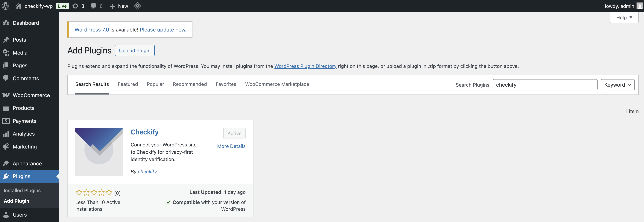Switch to the Favorites tab
The height and width of the screenshot is (222, 644).
pyautogui.click(x=226, y=84)
